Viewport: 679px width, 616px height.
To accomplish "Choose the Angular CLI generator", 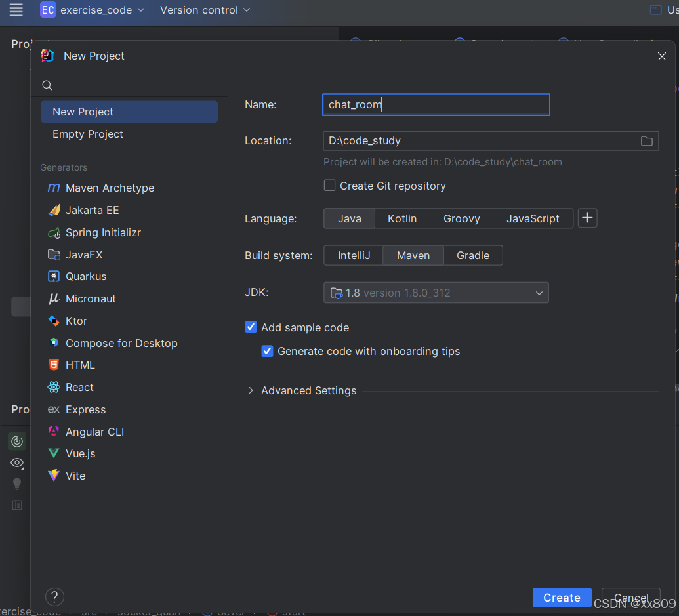I will pos(85,432).
